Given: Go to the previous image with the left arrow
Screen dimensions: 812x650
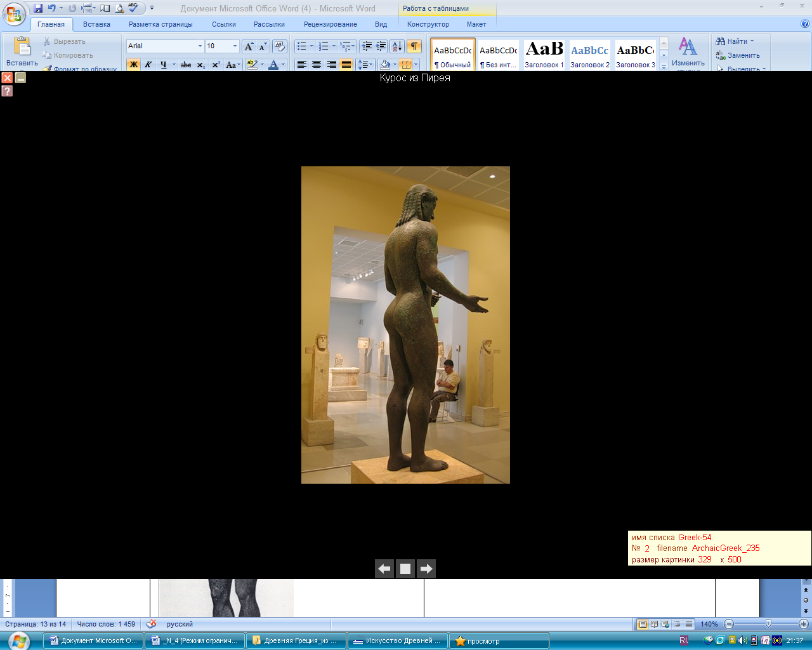Looking at the screenshot, I should [x=384, y=569].
